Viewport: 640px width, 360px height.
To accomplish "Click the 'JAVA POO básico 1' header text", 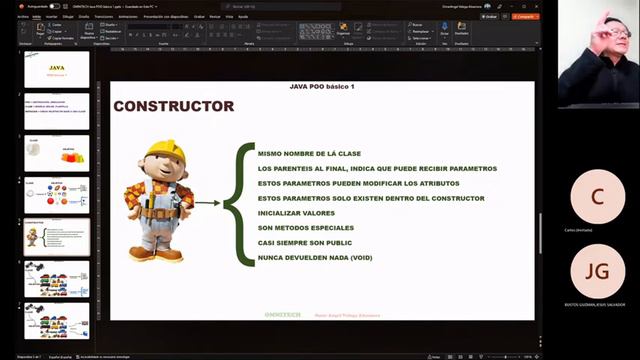I will (322, 87).
